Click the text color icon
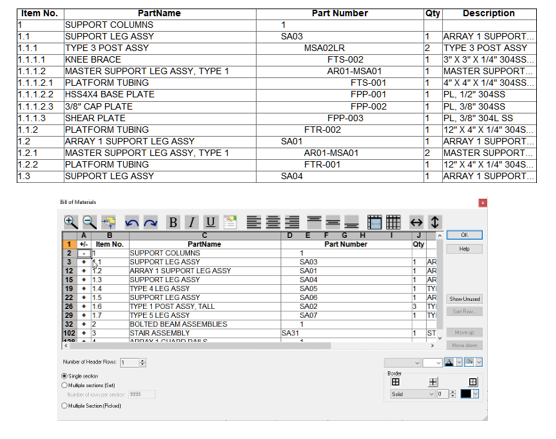 click(x=449, y=362)
